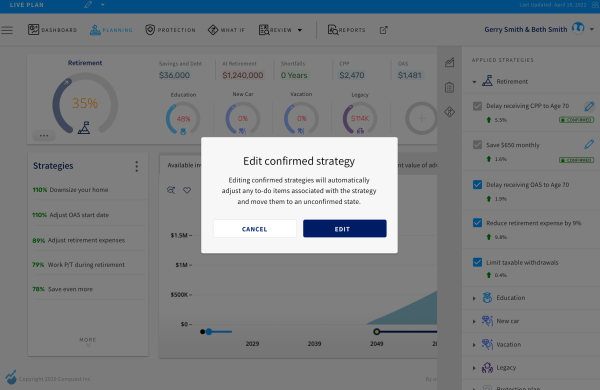This screenshot has width=600, height=390.
Task: Click the Education piggy icon in sidebar
Action: (487, 297)
